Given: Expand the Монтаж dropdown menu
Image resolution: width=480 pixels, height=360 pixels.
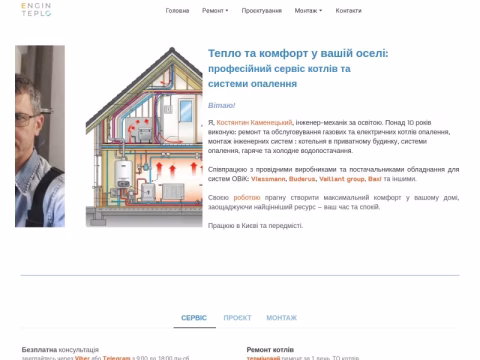Looking at the screenshot, I should point(308,11).
